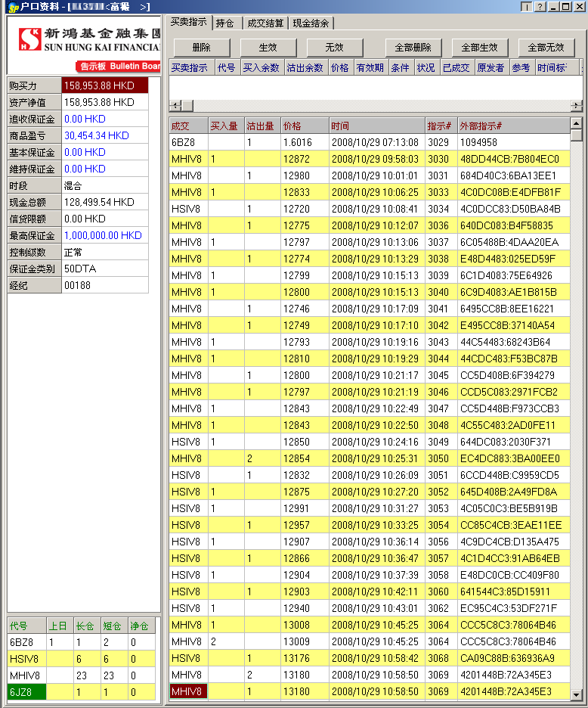Click the positions 代号 column header
This screenshot has height=708, width=588.
27,626
